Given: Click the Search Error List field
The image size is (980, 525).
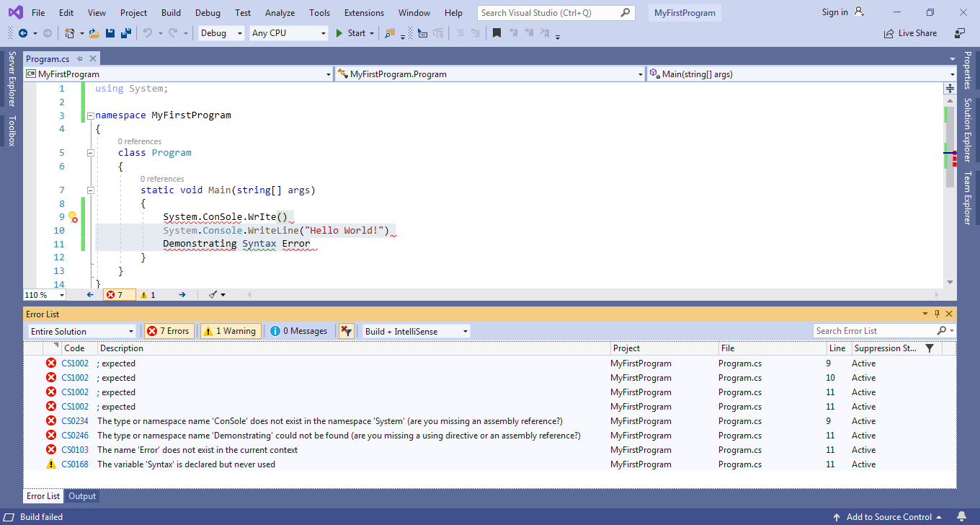Looking at the screenshot, I should click(x=873, y=331).
